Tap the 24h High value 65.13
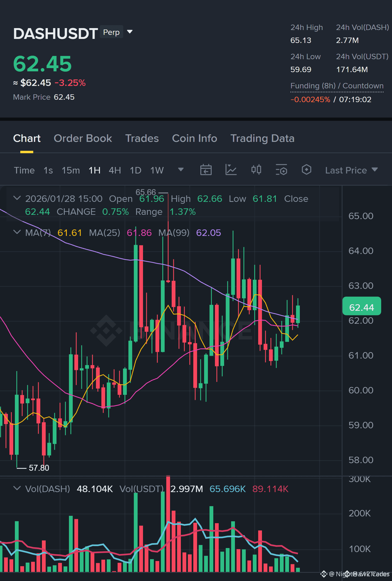The width and height of the screenshot is (392, 581). click(301, 40)
